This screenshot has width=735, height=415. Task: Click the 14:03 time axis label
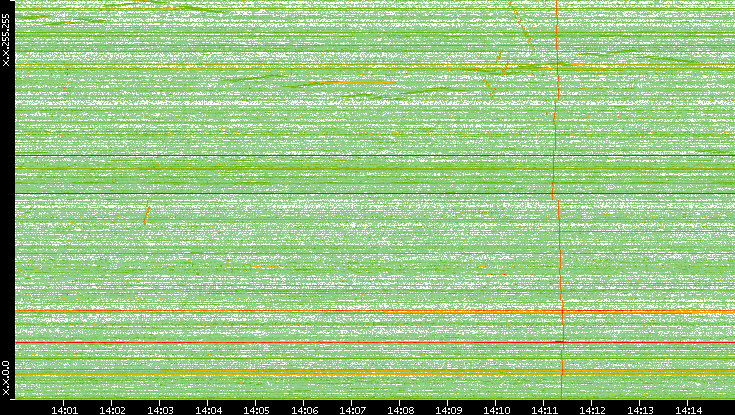[x=160, y=410]
